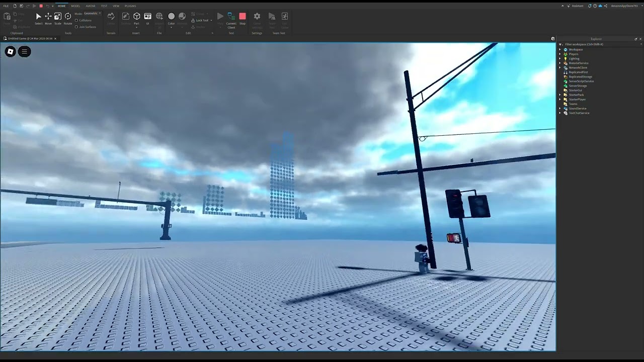Open the help question mark icon

pos(595,6)
